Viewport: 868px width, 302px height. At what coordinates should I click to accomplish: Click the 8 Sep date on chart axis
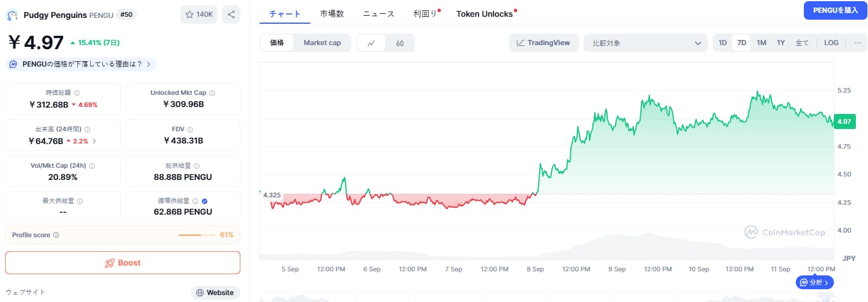(535, 270)
